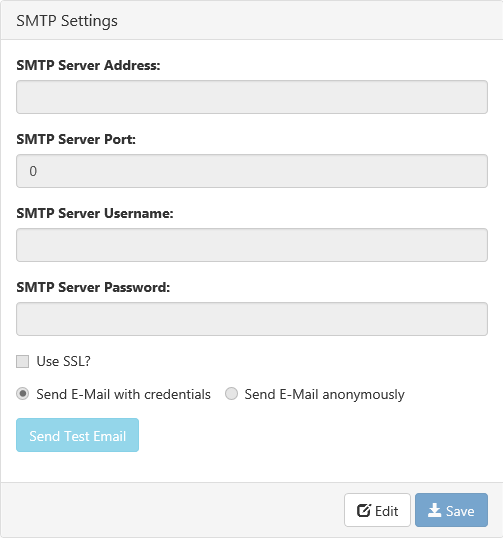The width and height of the screenshot is (503, 538).
Task: Click the "SMTP Server Password:" label
Action: click(93, 287)
